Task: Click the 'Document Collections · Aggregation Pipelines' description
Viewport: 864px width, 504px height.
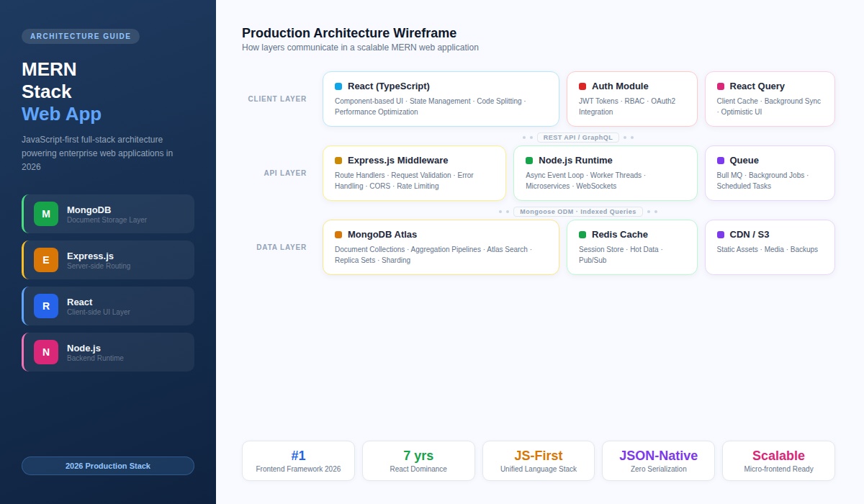Action: click(433, 255)
